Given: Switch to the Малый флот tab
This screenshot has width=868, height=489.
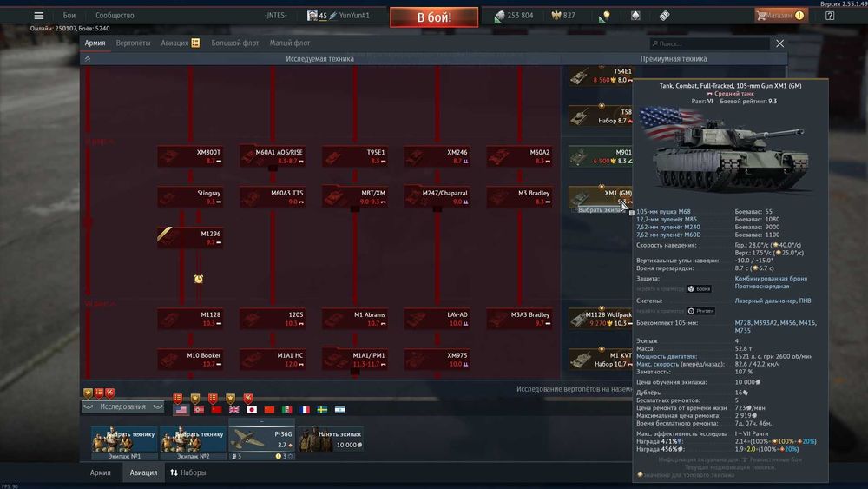Looking at the screenshot, I should (x=290, y=43).
